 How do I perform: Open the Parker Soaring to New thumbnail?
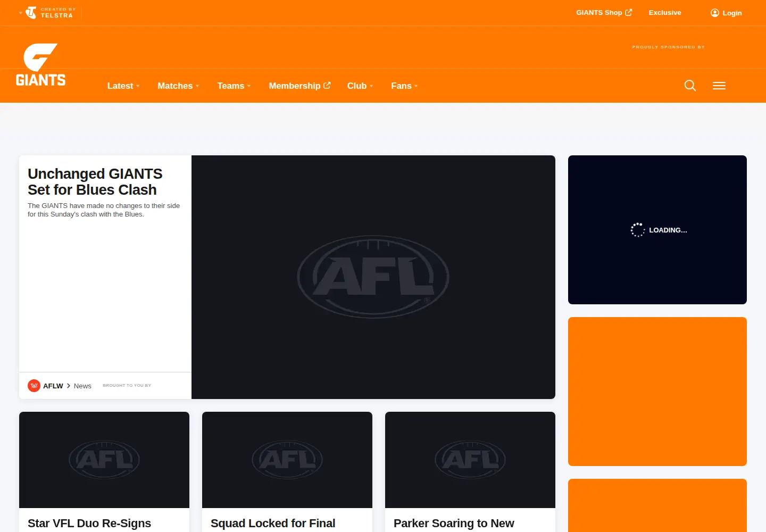[x=470, y=460]
